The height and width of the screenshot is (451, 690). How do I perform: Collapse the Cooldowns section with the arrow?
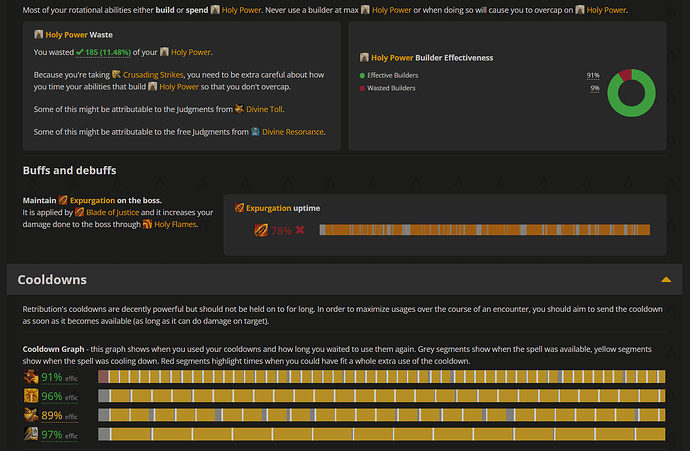665,280
